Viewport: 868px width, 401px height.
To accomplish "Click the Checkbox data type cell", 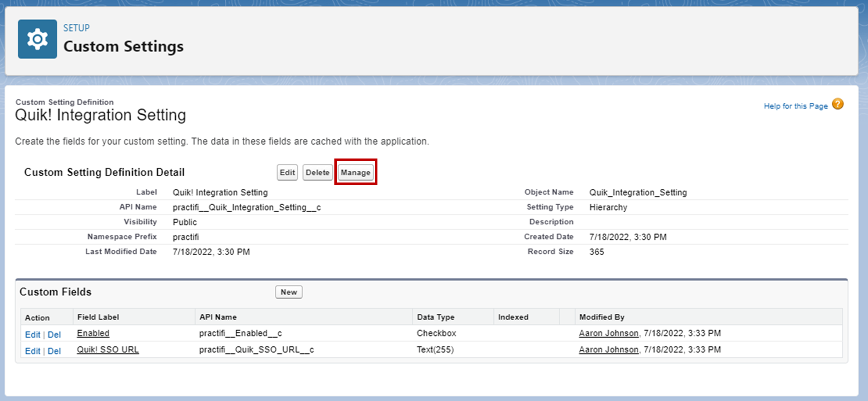I will tap(437, 333).
